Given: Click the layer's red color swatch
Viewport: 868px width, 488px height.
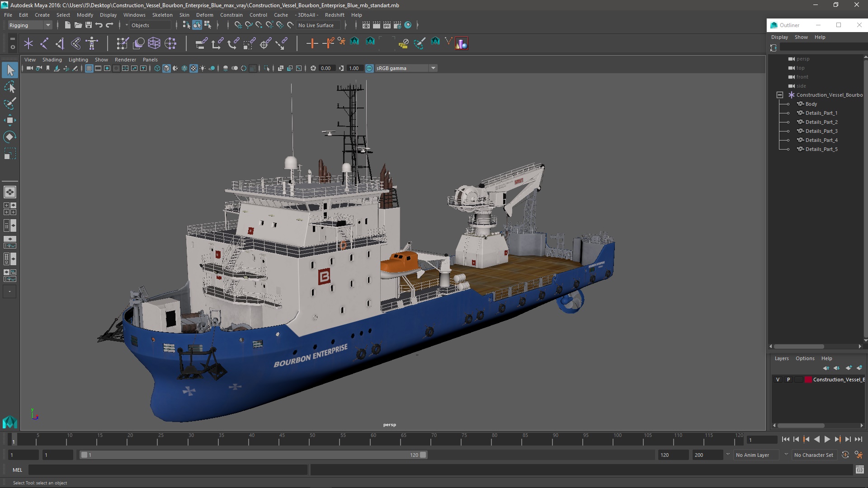Looking at the screenshot, I should (x=808, y=380).
